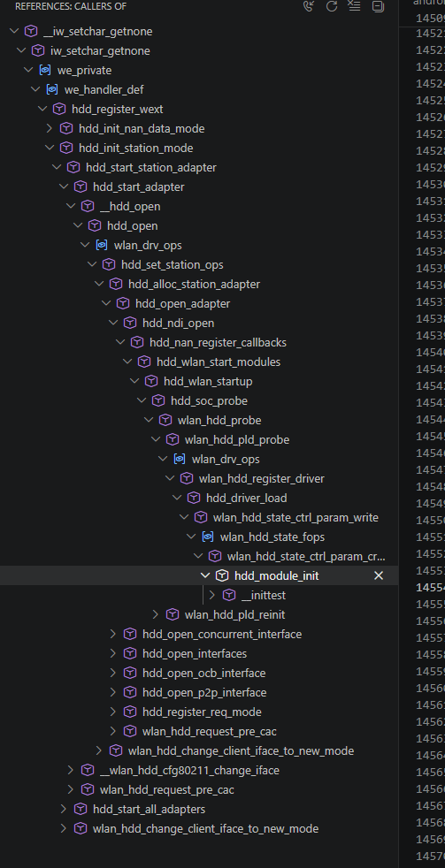This screenshot has height=868, width=445.
Task: Click the __inittest function icon
Action: 229,595
